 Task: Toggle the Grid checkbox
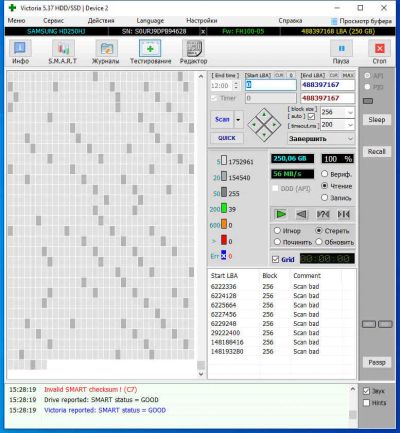click(275, 259)
